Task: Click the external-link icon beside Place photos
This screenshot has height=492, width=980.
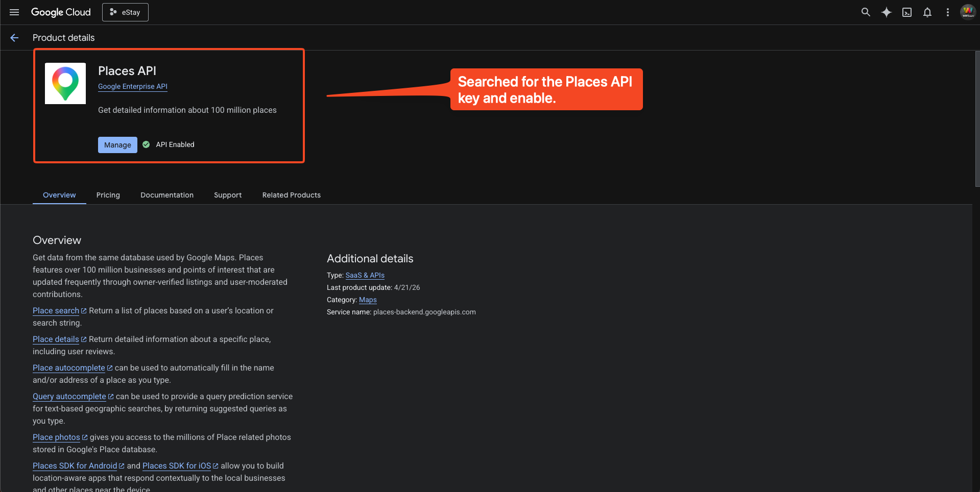Action: click(85, 437)
